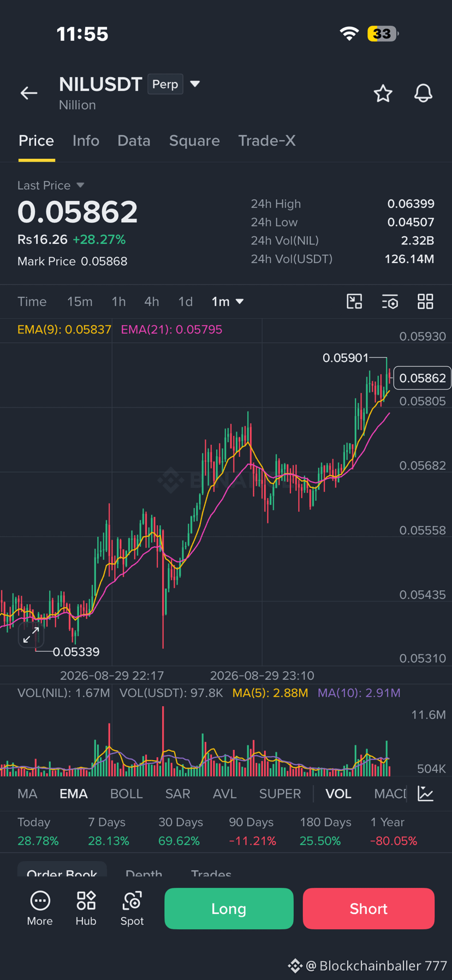The width and height of the screenshot is (452, 980).
Task: Tap the Today 28.78% change
Action: pyautogui.click(x=38, y=841)
